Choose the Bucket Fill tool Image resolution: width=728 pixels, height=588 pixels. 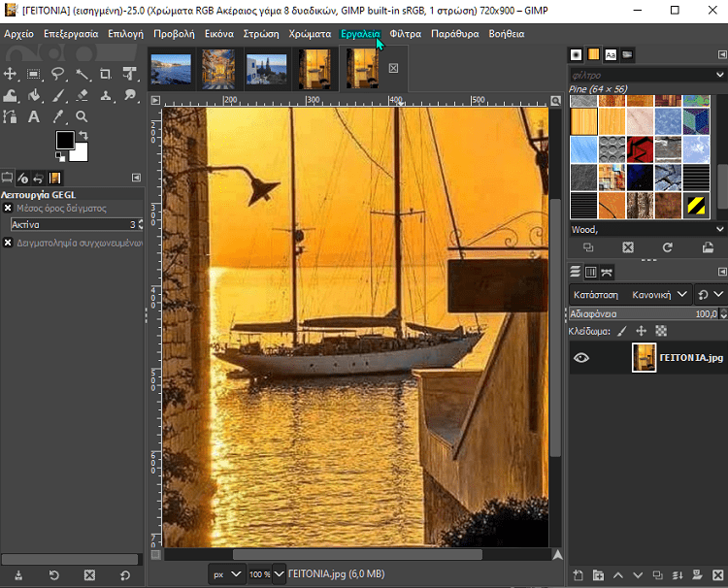coord(34,95)
